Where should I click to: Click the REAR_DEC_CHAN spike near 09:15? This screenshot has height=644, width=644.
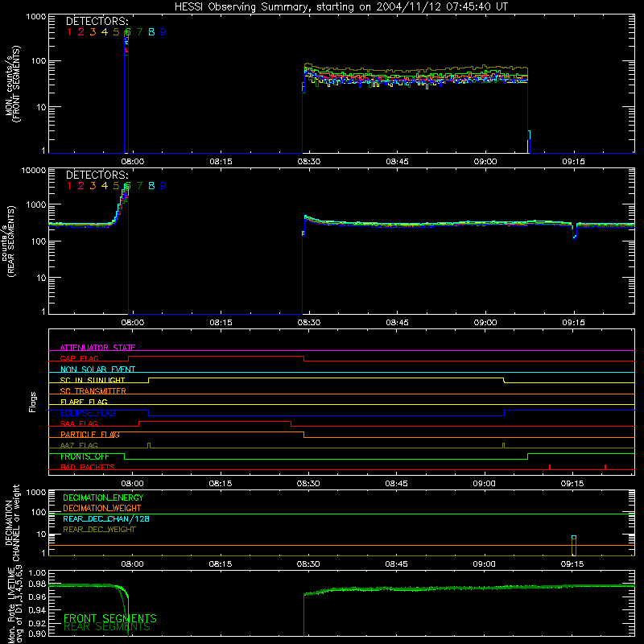[574, 546]
